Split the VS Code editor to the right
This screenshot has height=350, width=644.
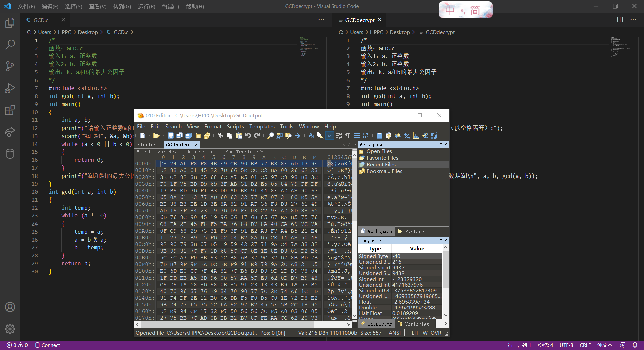(x=620, y=20)
